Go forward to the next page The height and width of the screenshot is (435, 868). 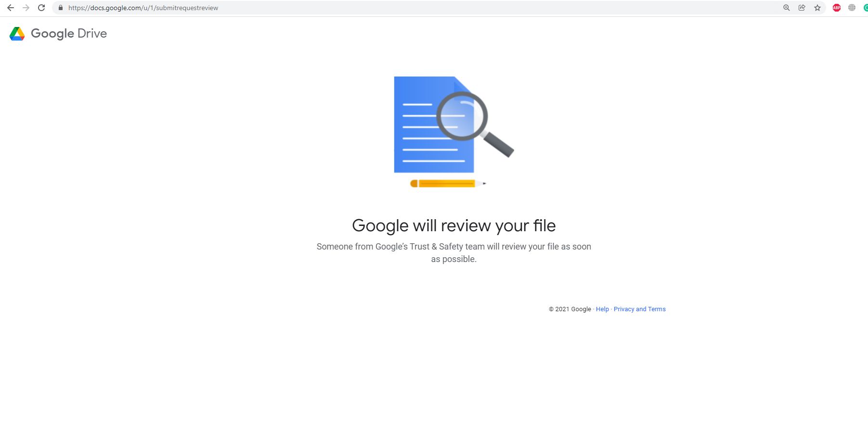tap(26, 8)
